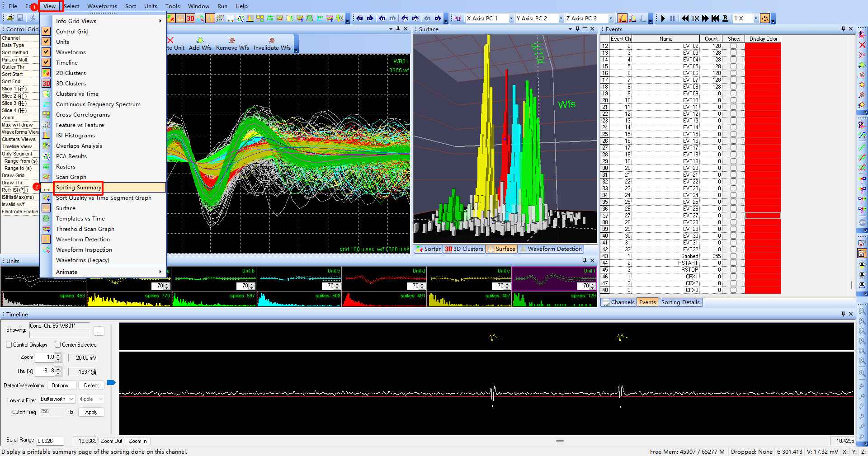Click the fast-forward double-arrow playback icon

point(705,19)
